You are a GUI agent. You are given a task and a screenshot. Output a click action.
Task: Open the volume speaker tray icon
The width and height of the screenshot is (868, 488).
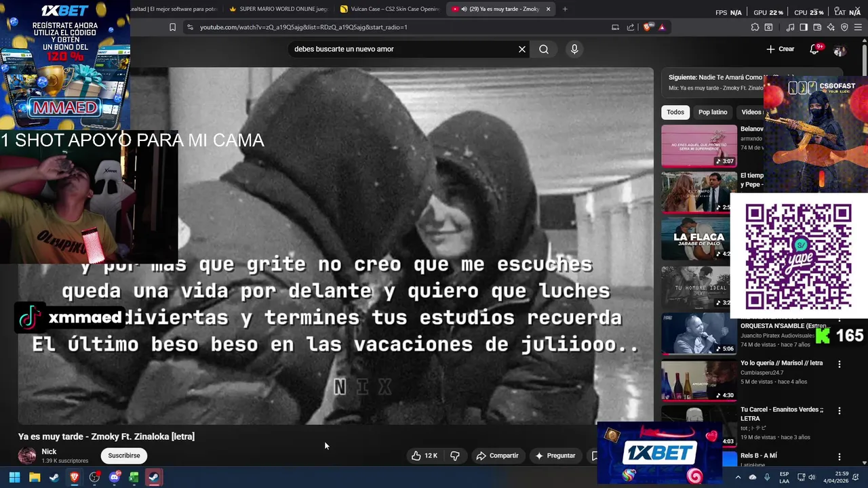[812, 477]
